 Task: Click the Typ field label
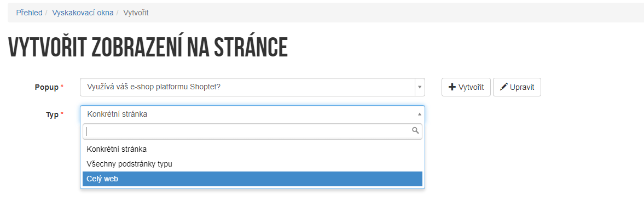point(52,115)
